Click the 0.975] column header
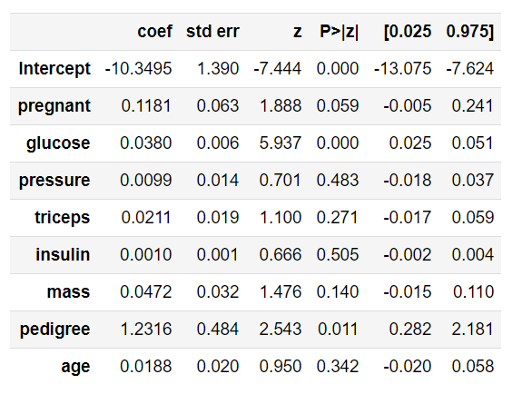The image size is (532, 394). (470, 32)
